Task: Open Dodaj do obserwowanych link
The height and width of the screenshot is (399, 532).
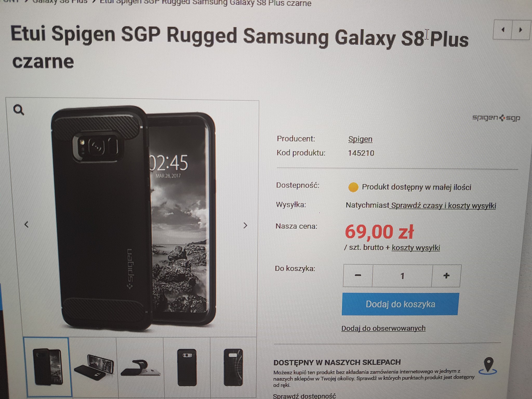Action: pyautogui.click(x=383, y=328)
